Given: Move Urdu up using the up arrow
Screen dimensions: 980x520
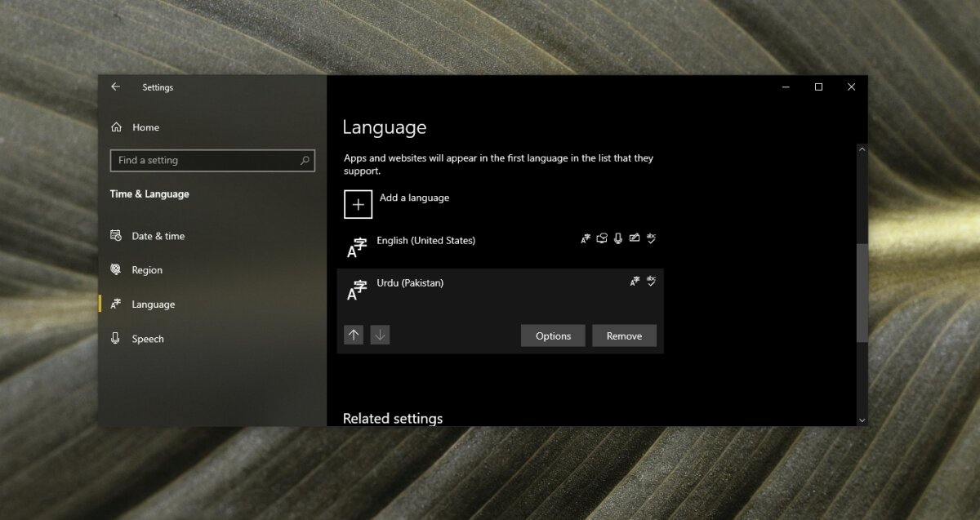Looking at the screenshot, I should 353,335.
